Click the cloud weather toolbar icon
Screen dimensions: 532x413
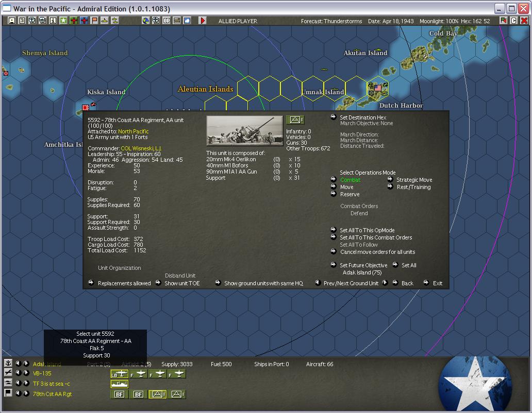click(187, 21)
